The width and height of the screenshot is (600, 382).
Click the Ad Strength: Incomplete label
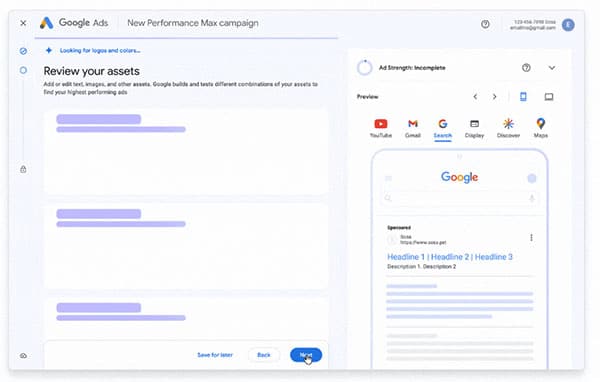point(412,68)
